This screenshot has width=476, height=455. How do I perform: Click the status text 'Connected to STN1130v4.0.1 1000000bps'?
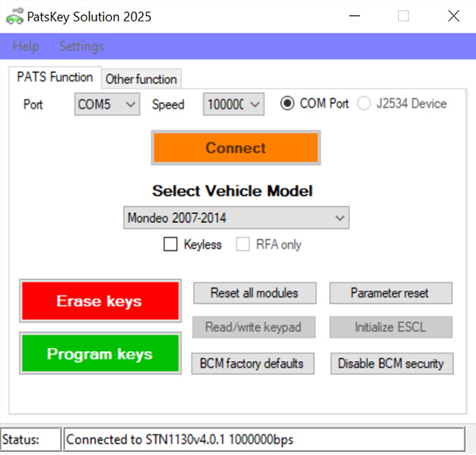pos(180,439)
